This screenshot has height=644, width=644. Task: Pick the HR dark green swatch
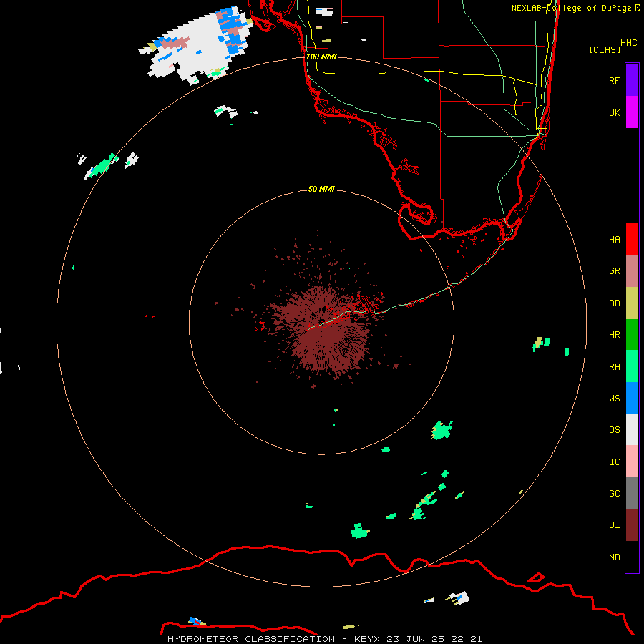(x=632, y=335)
